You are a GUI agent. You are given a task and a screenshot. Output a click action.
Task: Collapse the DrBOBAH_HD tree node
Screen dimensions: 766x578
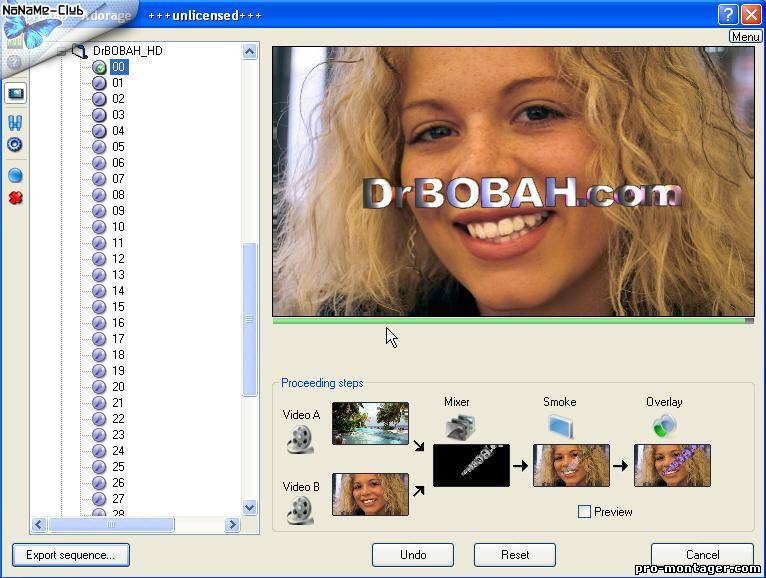62,51
